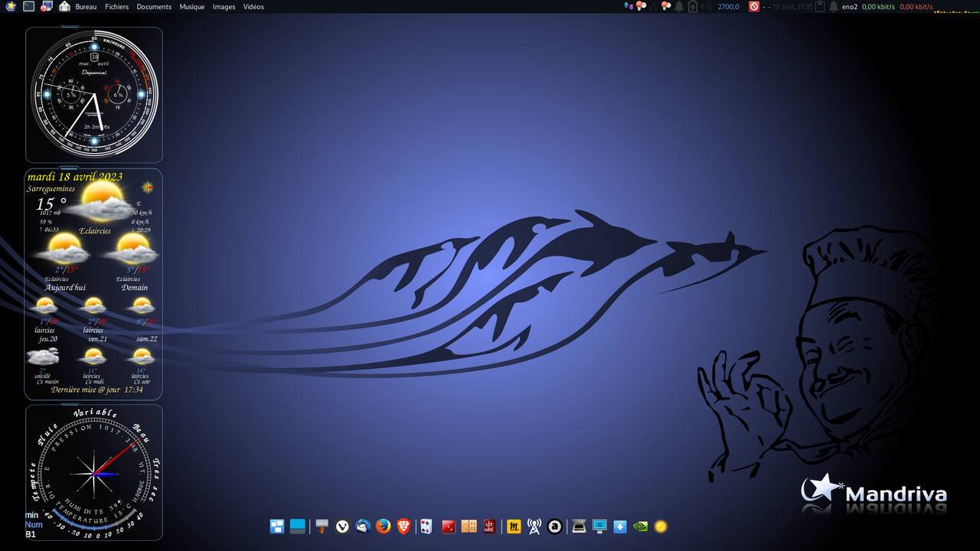
Task: Click the Sarreguemines location name
Action: click(x=51, y=188)
